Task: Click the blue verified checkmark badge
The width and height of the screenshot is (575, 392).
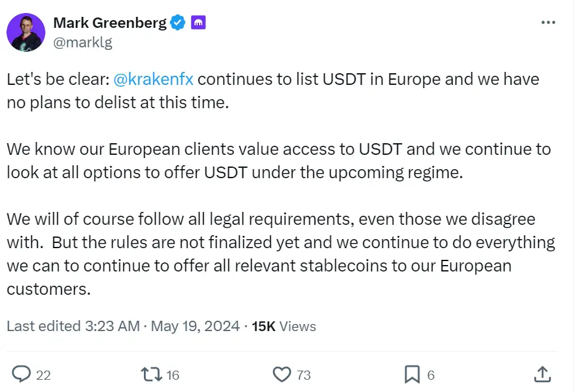Action: [176, 21]
